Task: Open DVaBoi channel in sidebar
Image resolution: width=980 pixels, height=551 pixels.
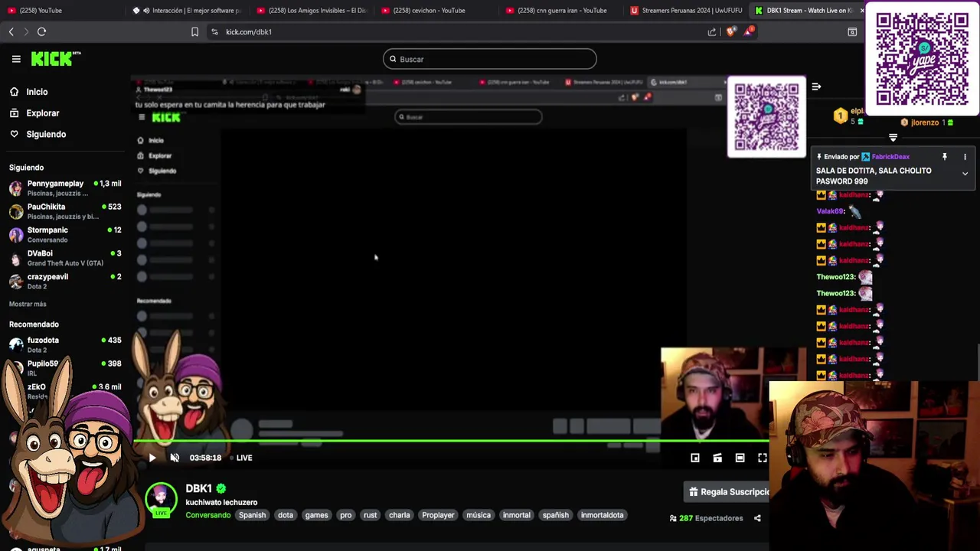Action: (65, 258)
